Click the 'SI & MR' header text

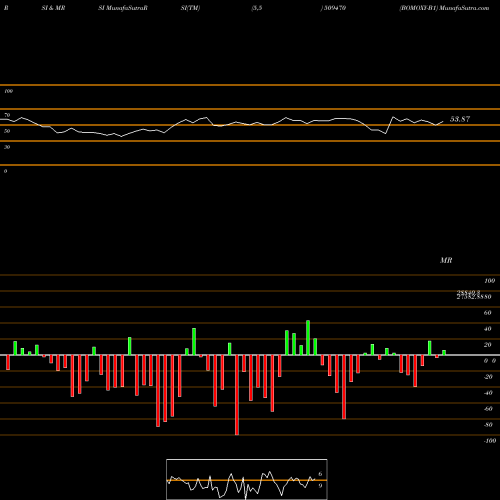click(x=53, y=8)
